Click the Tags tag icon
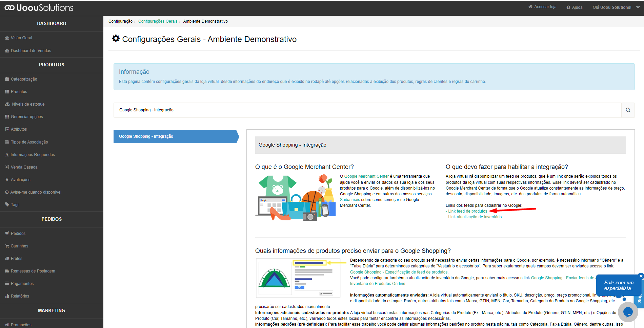The width and height of the screenshot is (644, 328). (x=7, y=204)
